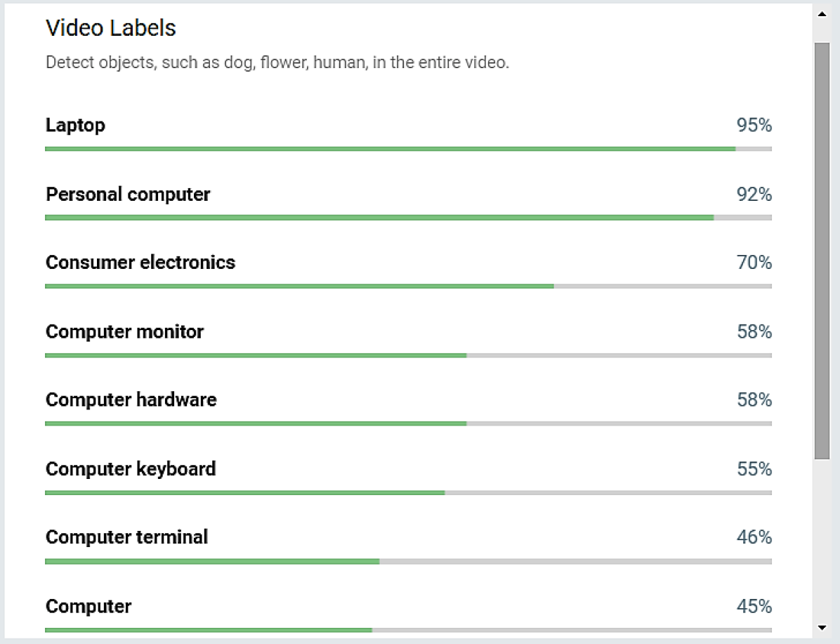Click the Computer terminal label
Viewport: 840px width, 644px height.
click(x=126, y=537)
